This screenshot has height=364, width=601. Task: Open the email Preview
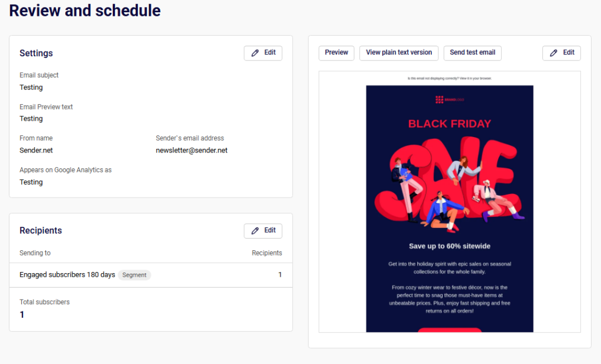coord(336,53)
